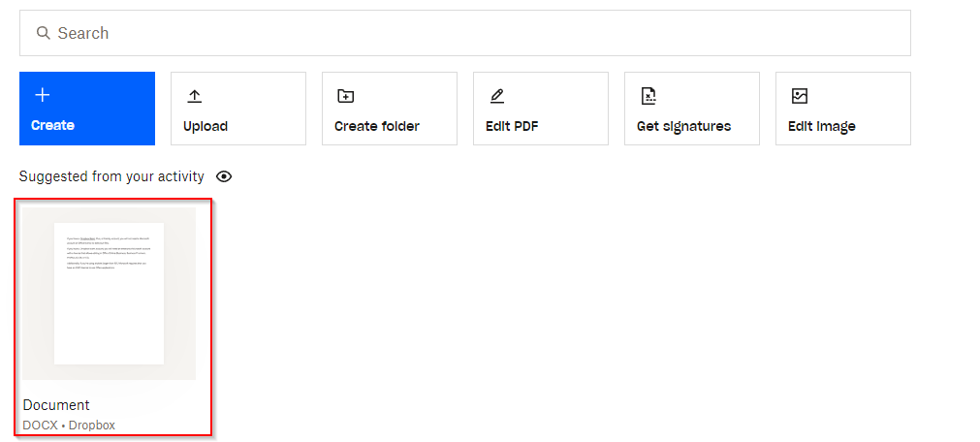Open the Get signatures tool

692,109
